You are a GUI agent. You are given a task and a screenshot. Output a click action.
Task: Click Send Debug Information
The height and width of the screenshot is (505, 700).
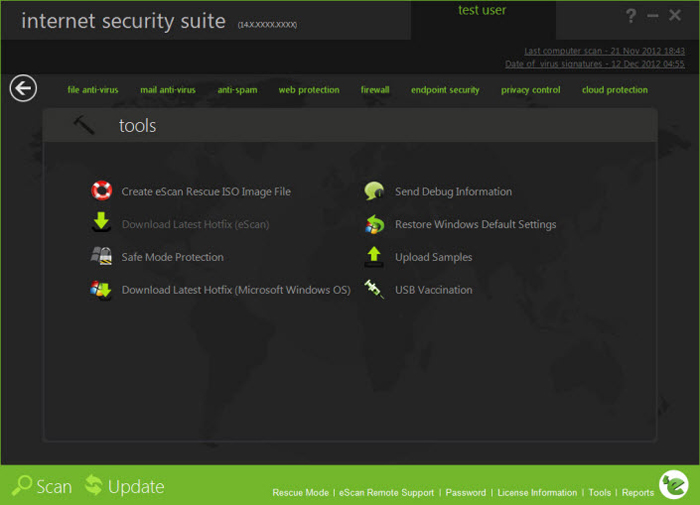click(454, 192)
